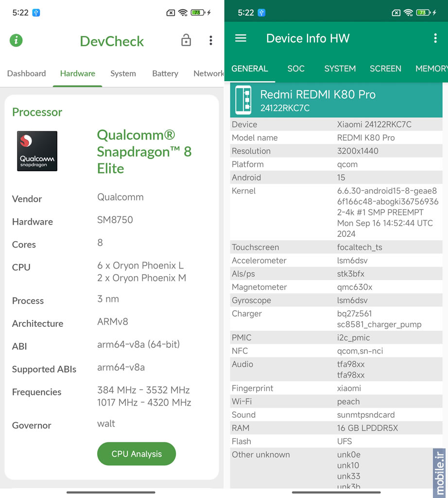Tap the Redmi REDMI K80 Pro header banner
This screenshot has height=498, width=448.
tap(336, 100)
